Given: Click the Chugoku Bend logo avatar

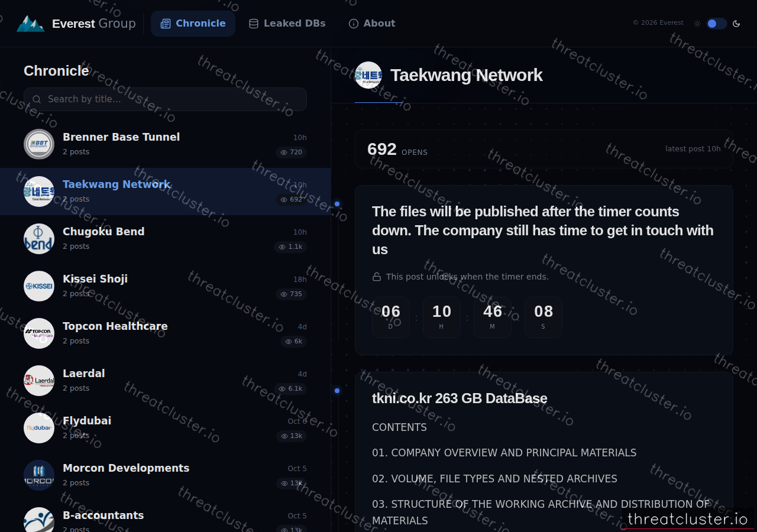Looking at the screenshot, I should [39, 239].
